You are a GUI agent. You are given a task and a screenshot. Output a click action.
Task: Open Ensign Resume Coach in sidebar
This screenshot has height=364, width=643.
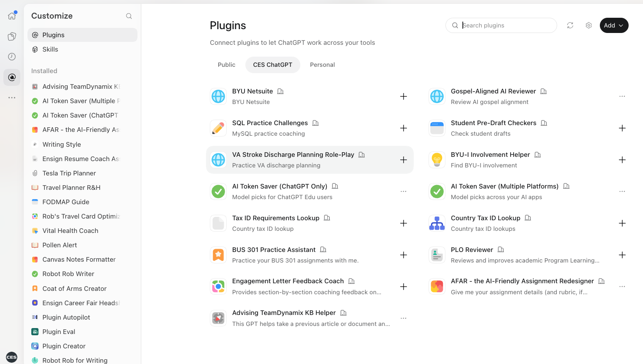pos(82,159)
